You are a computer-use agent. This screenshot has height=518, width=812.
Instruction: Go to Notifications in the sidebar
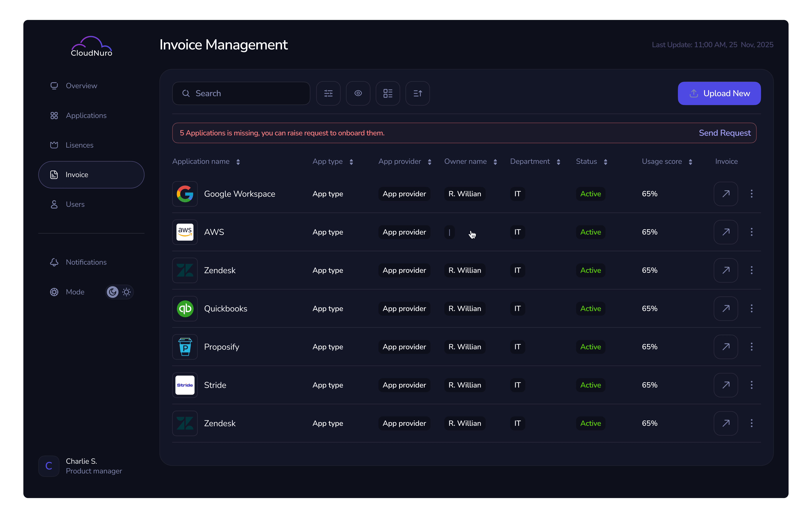86,262
